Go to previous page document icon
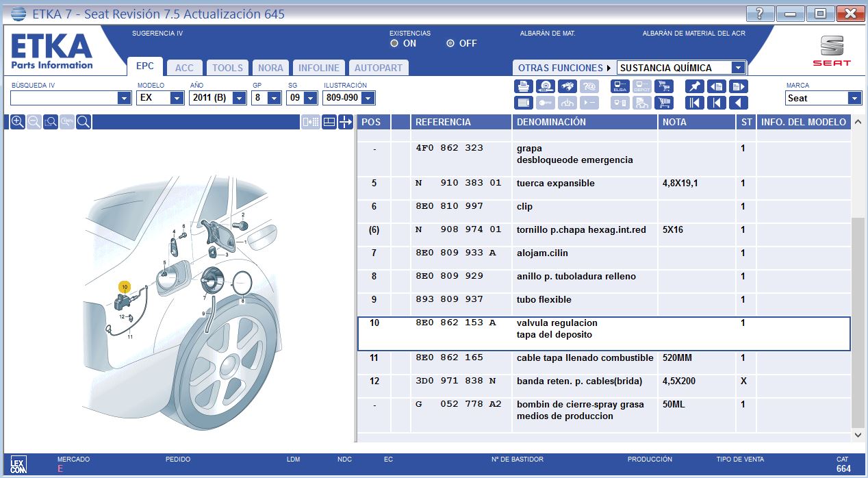The width and height of the screenshot is (868, 478). (x=717, y=86)
